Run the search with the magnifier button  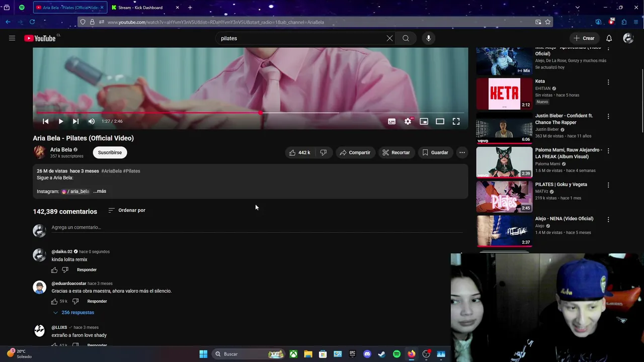(406, 38)
